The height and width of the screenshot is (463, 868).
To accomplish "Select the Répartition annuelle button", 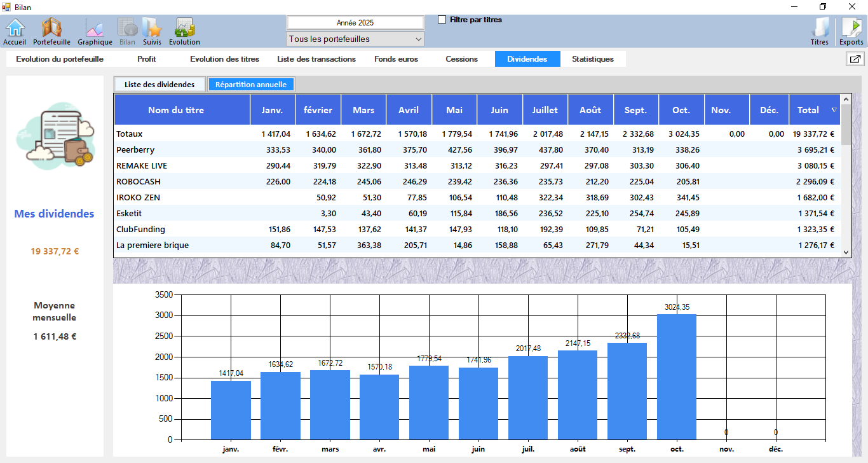I will click(251, 85).
